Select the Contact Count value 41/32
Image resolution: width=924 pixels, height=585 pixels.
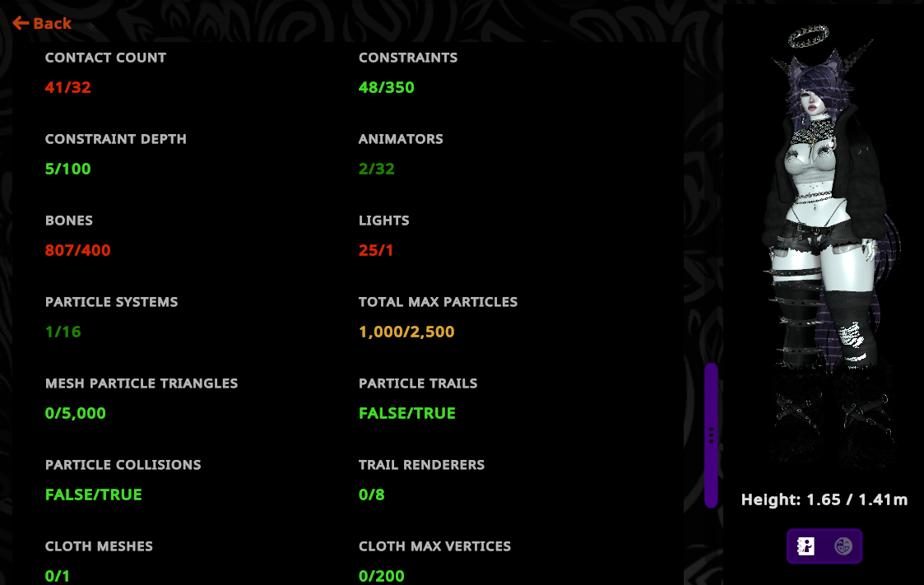click(x=67, y=87)
